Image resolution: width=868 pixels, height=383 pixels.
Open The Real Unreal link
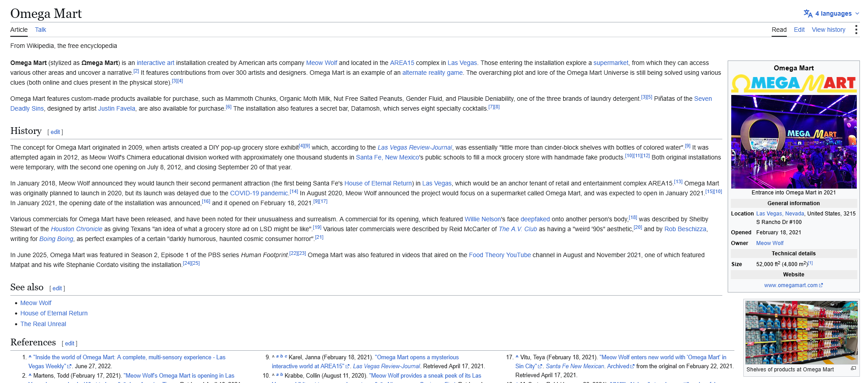[43, 324]
